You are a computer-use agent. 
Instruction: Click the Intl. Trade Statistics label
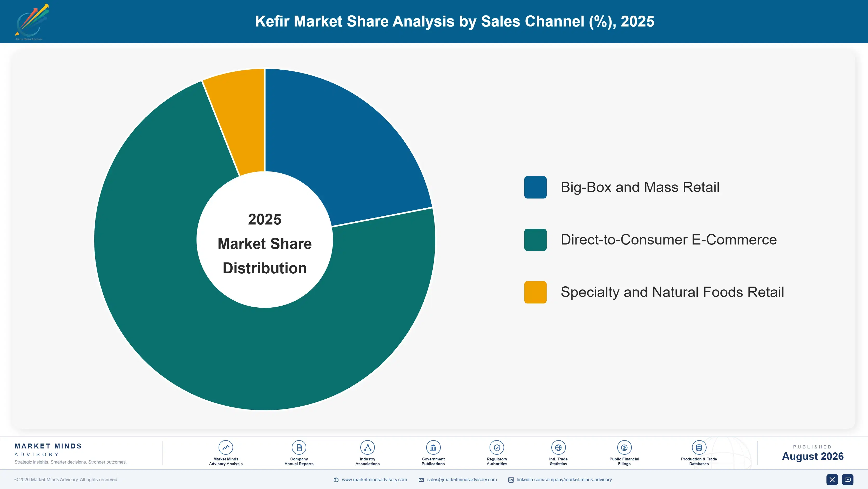[x=558, y=461]
